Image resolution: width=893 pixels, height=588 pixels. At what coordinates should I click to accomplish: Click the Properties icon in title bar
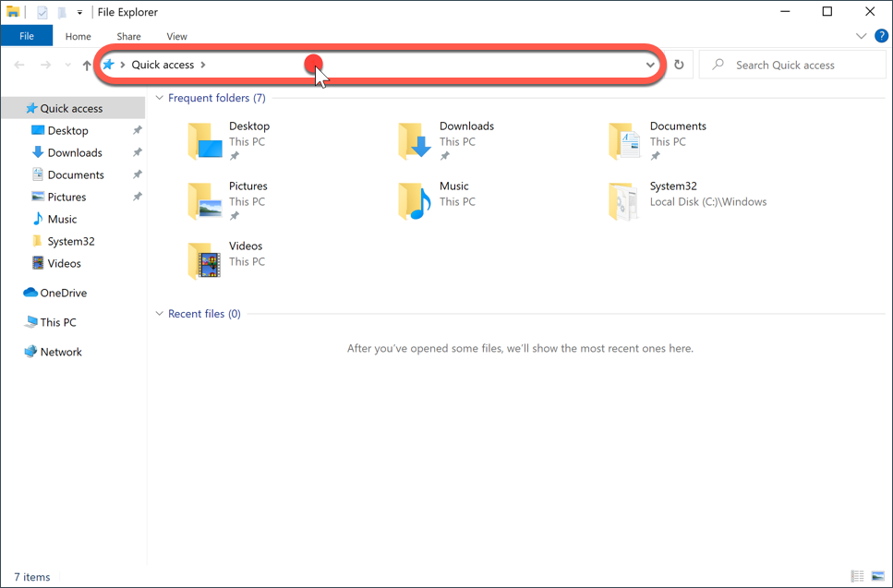pyautogui.click(x=42, y=12)
